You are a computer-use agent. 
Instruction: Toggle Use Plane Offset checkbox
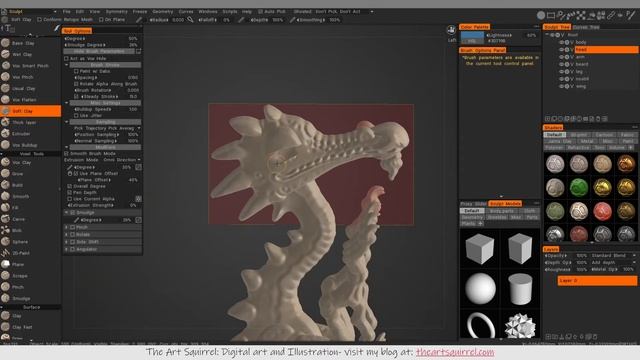click(76, 173)
